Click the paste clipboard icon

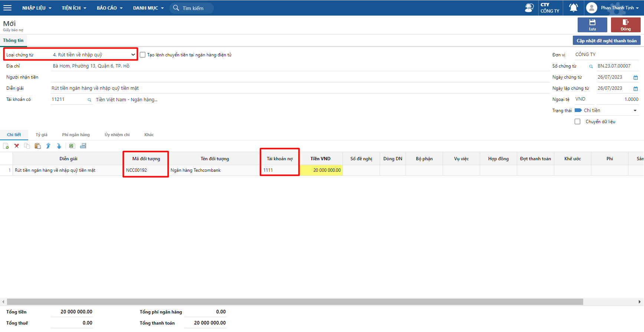click(x=38, y=146)
